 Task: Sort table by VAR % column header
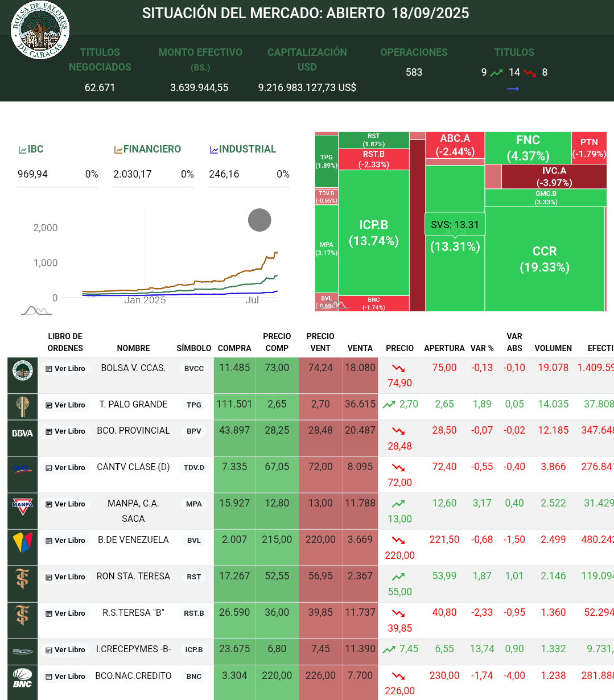click(481, 348)
